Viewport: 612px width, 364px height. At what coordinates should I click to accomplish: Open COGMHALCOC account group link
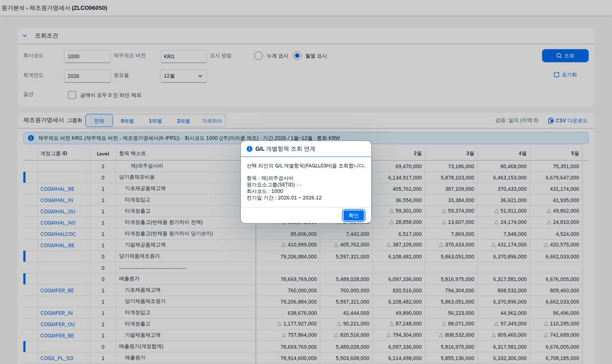[x=58, y=234]
